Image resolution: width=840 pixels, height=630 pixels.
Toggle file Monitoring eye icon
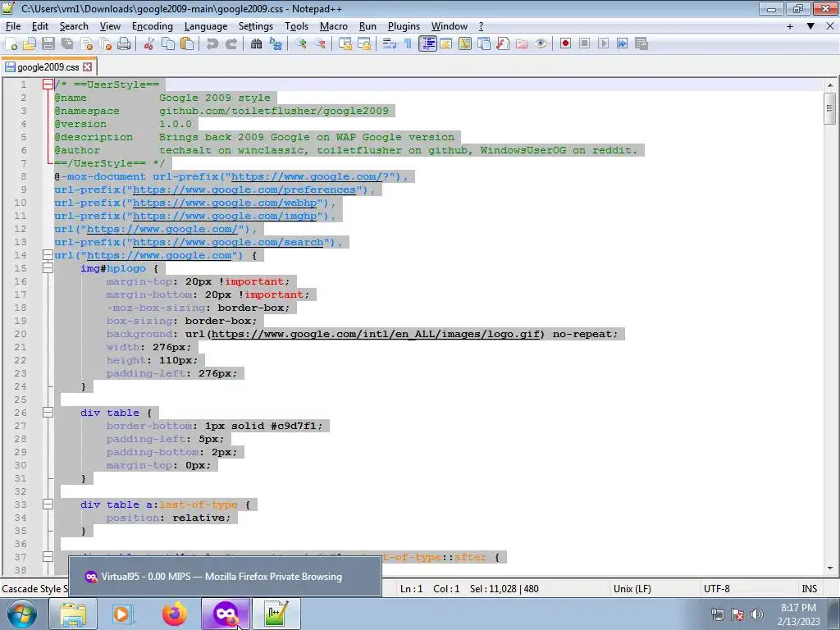541,44
